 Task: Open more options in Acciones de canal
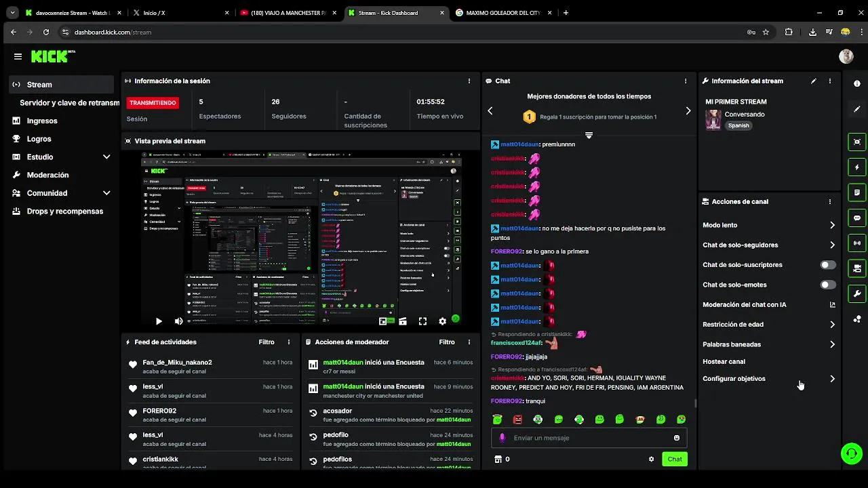click(829, 201)
